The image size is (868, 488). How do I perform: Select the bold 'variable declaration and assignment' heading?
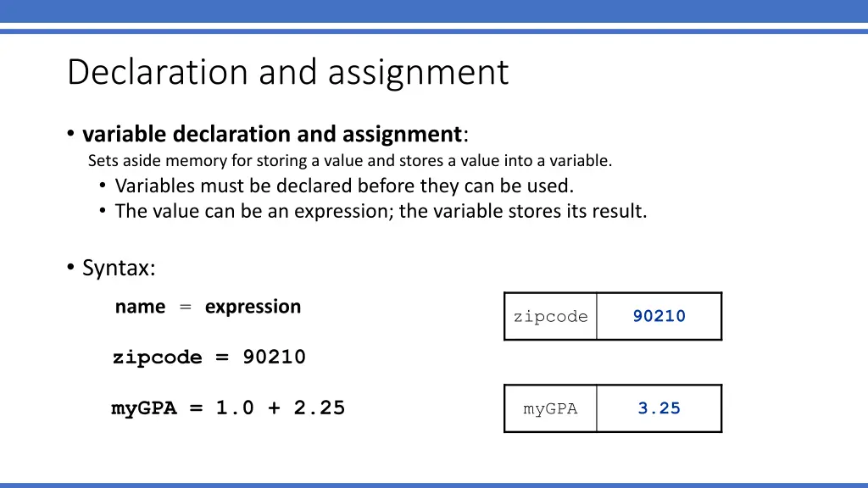click(x=272, y=134)
